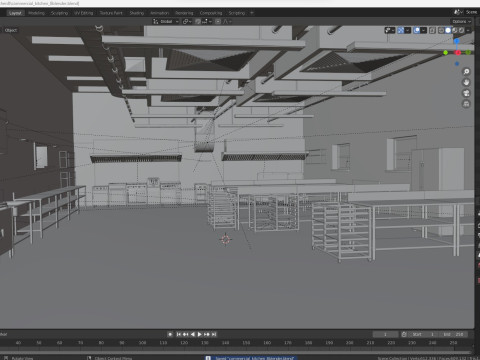Click frame 120 on timeline ruler

click(184, 343)
